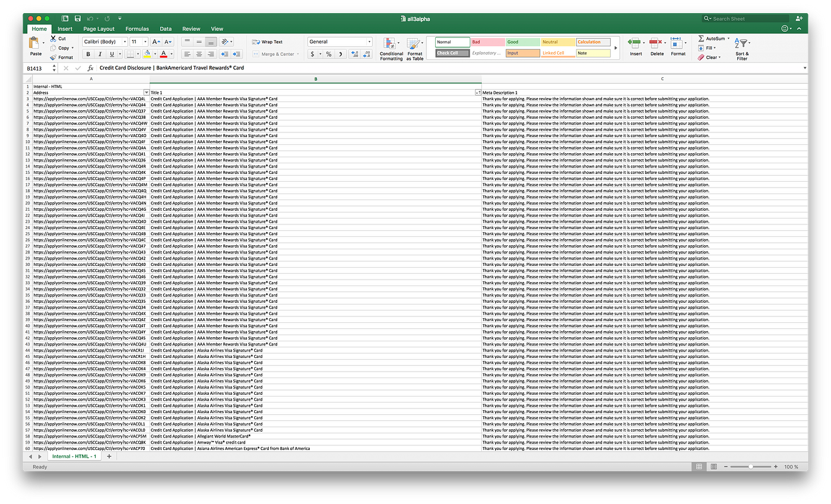Apply comma style number format
This screenshot has height=504, width=831.
341,54
